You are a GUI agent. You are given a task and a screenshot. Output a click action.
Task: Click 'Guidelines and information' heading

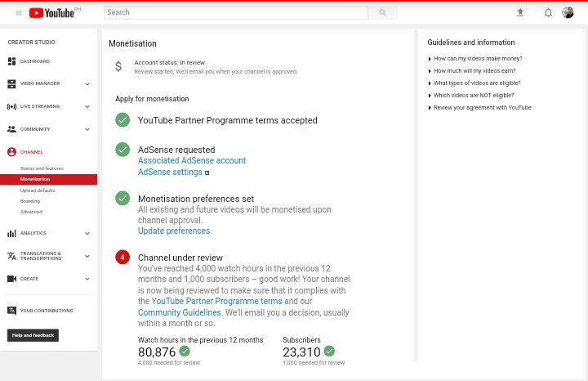(x=471, y=43)
